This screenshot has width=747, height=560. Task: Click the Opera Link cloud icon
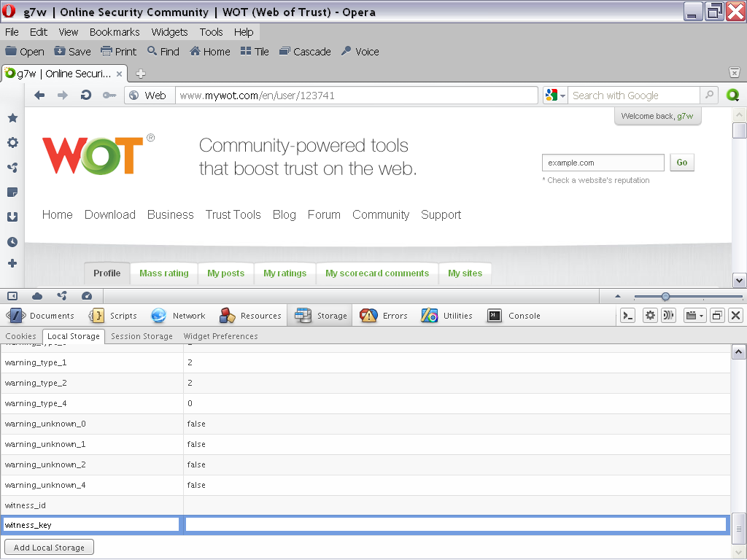(x=37, y=296)
